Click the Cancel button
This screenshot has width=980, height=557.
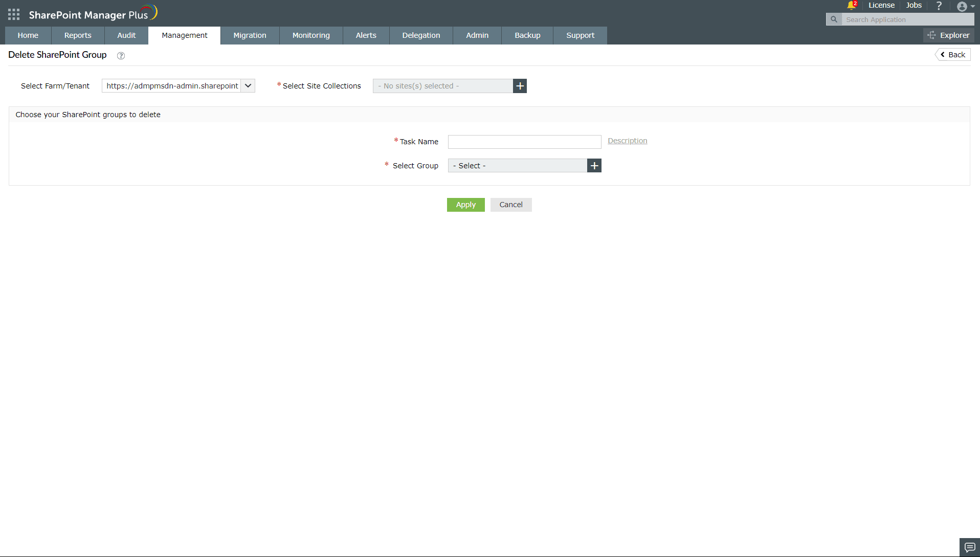(511, 205)
